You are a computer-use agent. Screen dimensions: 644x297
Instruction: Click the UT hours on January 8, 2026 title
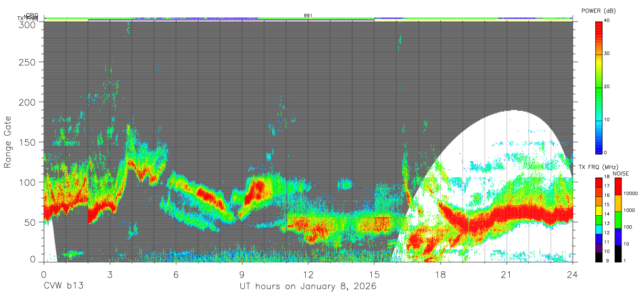click(308, 287)
